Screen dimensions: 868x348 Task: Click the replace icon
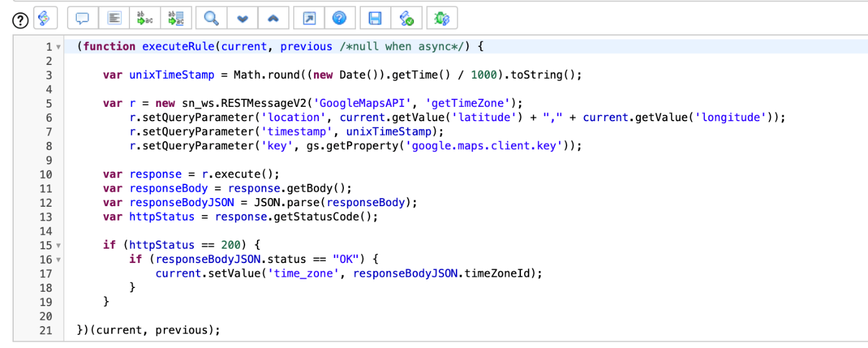pos(144,19)
